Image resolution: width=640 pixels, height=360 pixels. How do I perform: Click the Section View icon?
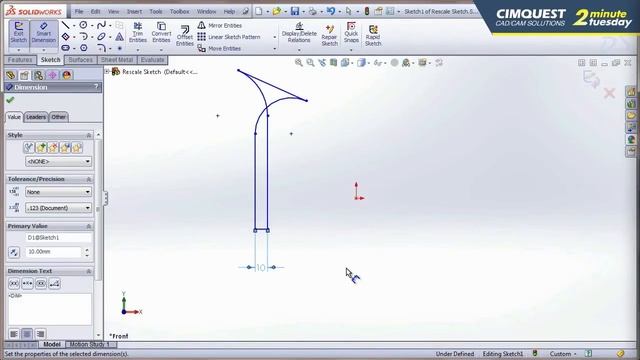(x=333, y=62)
